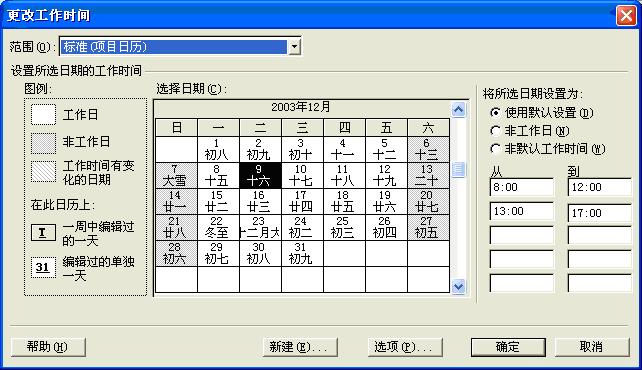Select December 29 初七 cell

click(x=219, y=253)
